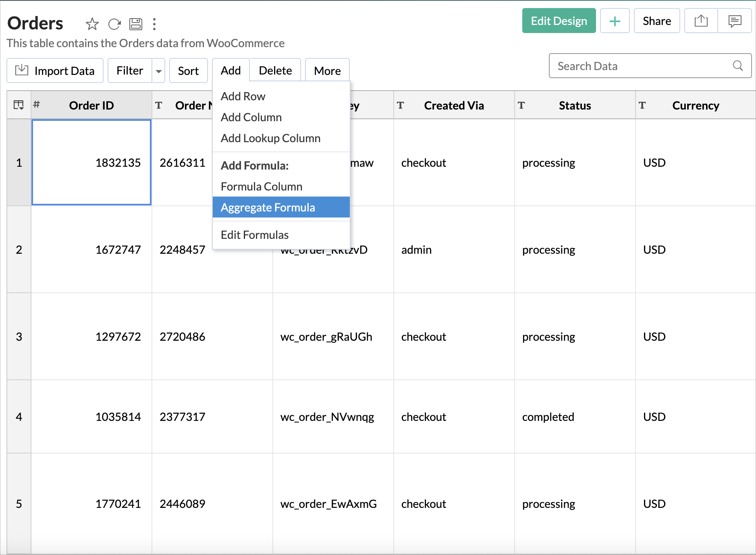Open the comments panel icon
The image size is (756, 555).
point(735,21)
